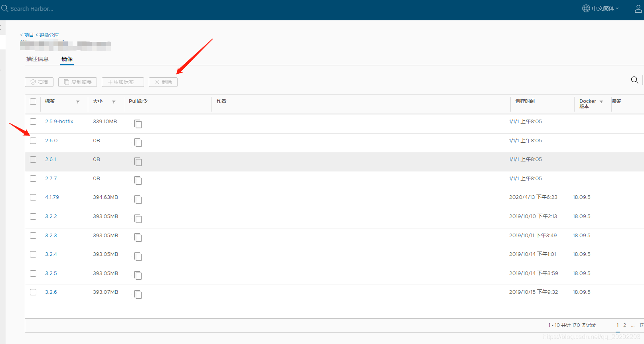The height and width of the screenshot is (344, 644).
Task: Click the 扫描 scan button
Action: pyautogui.click(x=39, y=82)
